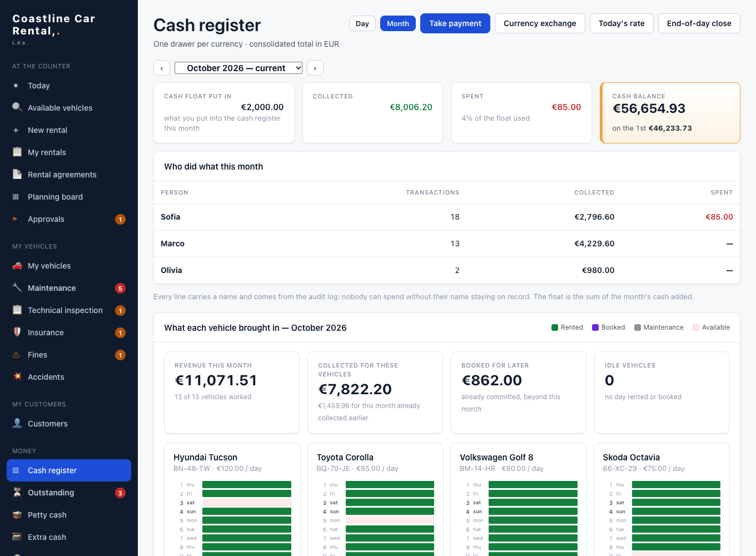Open the Approvals page

click(69, 219)
